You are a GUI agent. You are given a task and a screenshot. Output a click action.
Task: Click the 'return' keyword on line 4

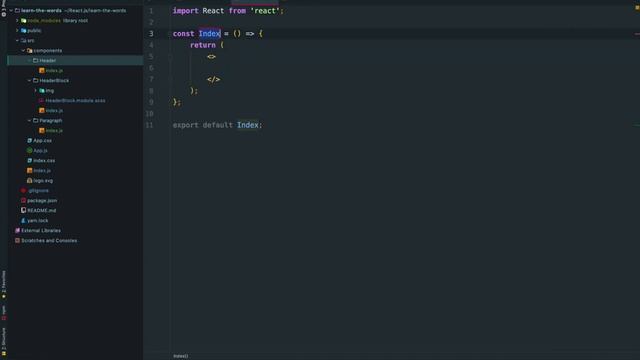(x=202, y=45)
